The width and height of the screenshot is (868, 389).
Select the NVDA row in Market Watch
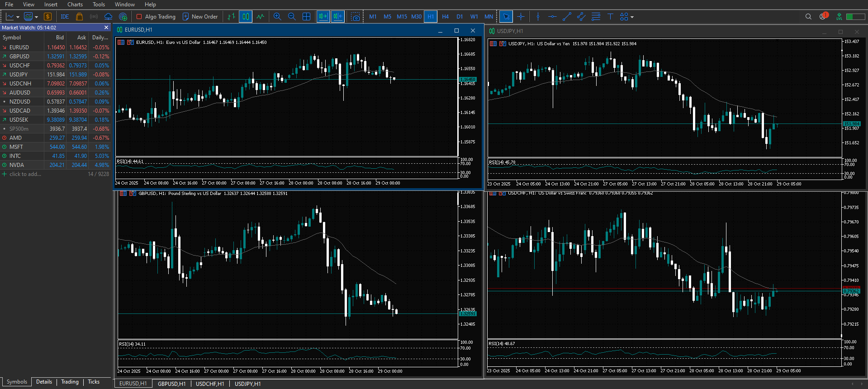(17, 165)
